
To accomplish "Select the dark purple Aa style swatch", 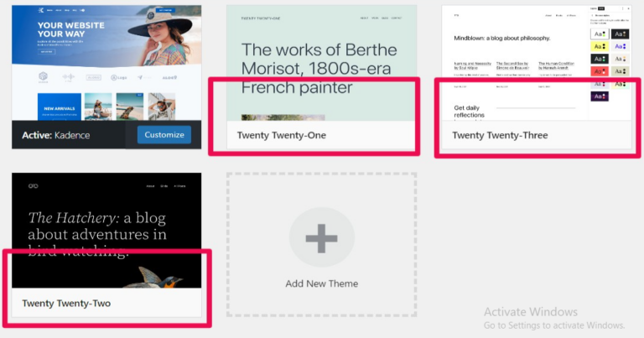I will (x=600, y=96).
